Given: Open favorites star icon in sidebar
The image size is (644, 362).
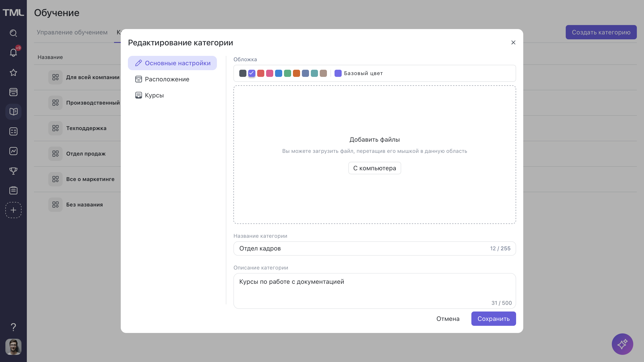Looking at the screenshot, I should (13, 72).
